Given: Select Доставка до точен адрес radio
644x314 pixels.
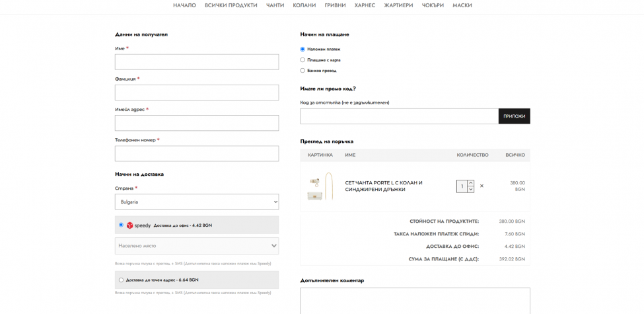Looking at the screenshot, I should click(x=121, y=280).
